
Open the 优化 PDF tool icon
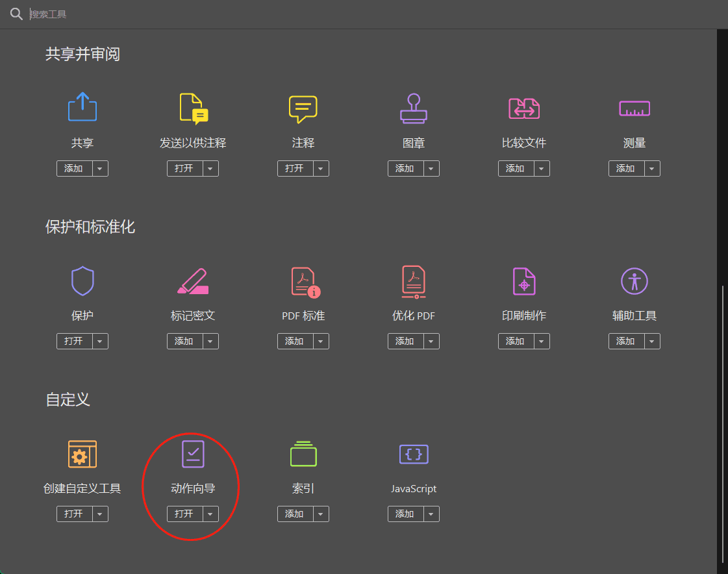point(414,281)
